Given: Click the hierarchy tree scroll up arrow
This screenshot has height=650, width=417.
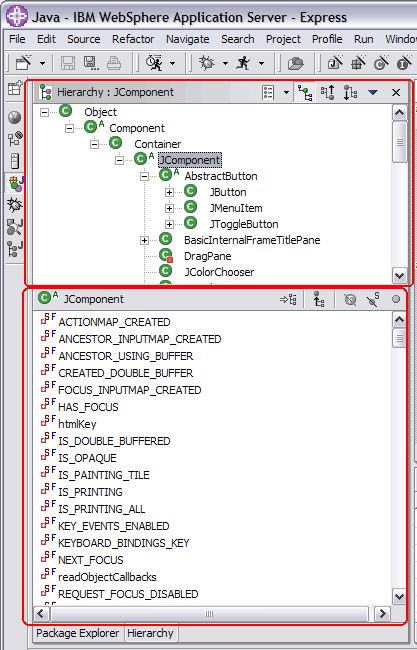Looking at the screenshot, I should [400, 112].
